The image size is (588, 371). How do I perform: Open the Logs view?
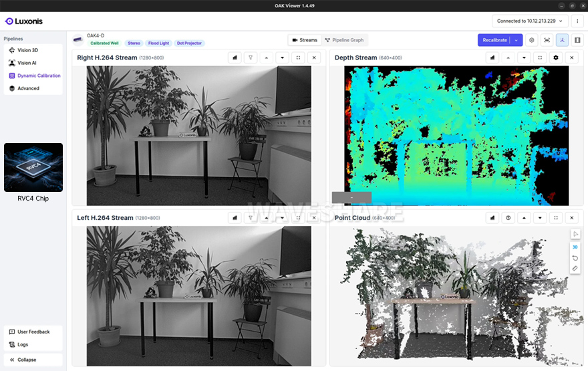click(33, 345)
